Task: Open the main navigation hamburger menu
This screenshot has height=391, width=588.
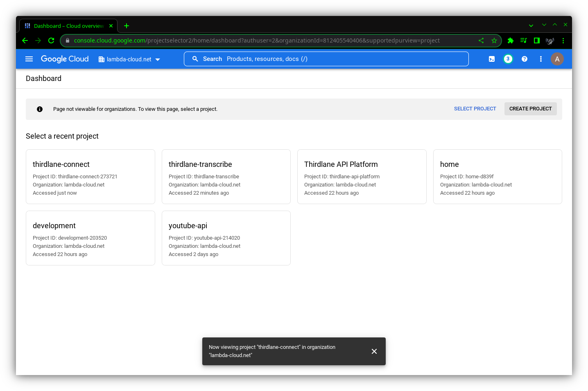Action: point(29,59)
